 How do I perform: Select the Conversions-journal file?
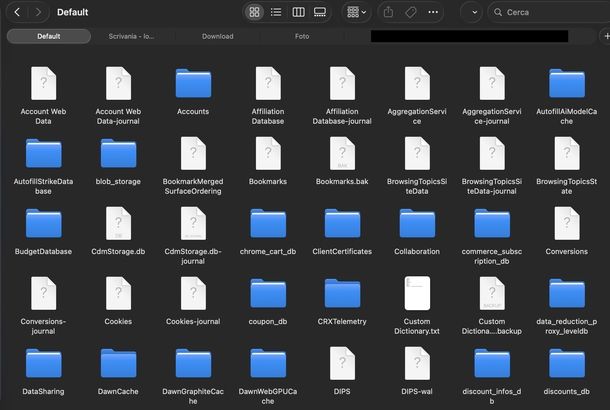44,306
